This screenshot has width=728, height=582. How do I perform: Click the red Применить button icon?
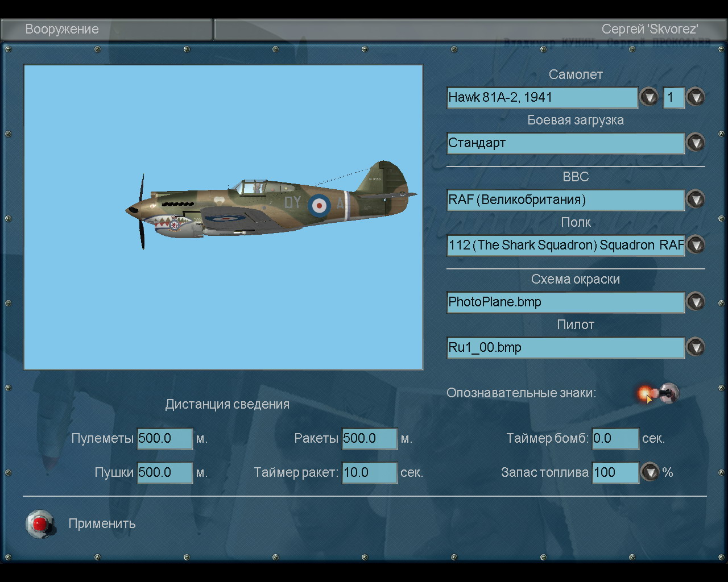click(40, 523)
